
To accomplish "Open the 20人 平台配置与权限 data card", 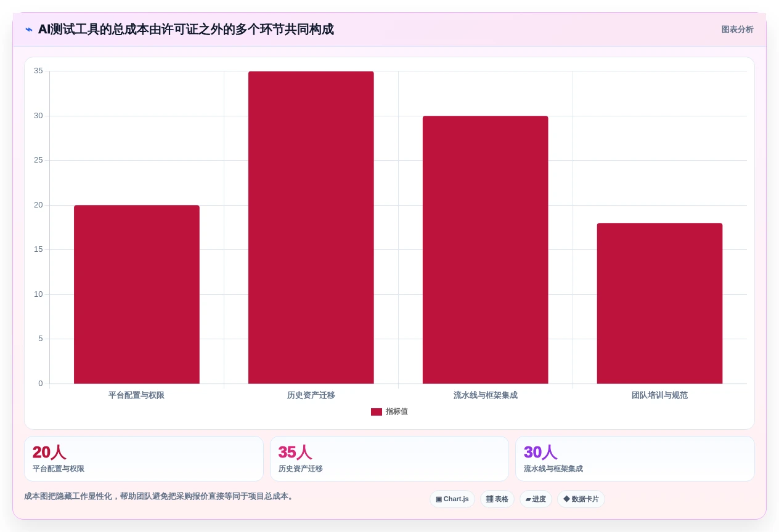I will point(144,459).
